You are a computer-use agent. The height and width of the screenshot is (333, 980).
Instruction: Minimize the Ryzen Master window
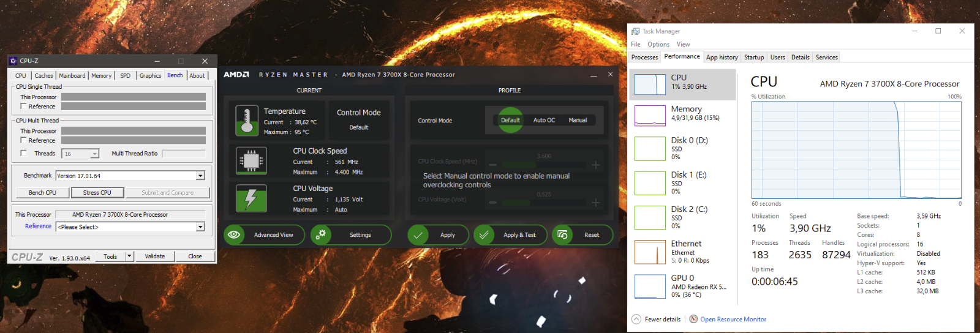(x=594, y=75)
